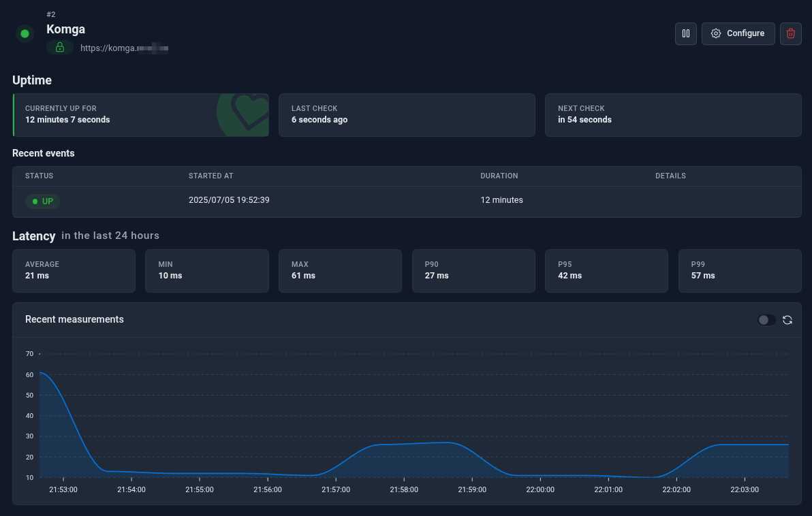Select the STARTED AT column header

210,176
